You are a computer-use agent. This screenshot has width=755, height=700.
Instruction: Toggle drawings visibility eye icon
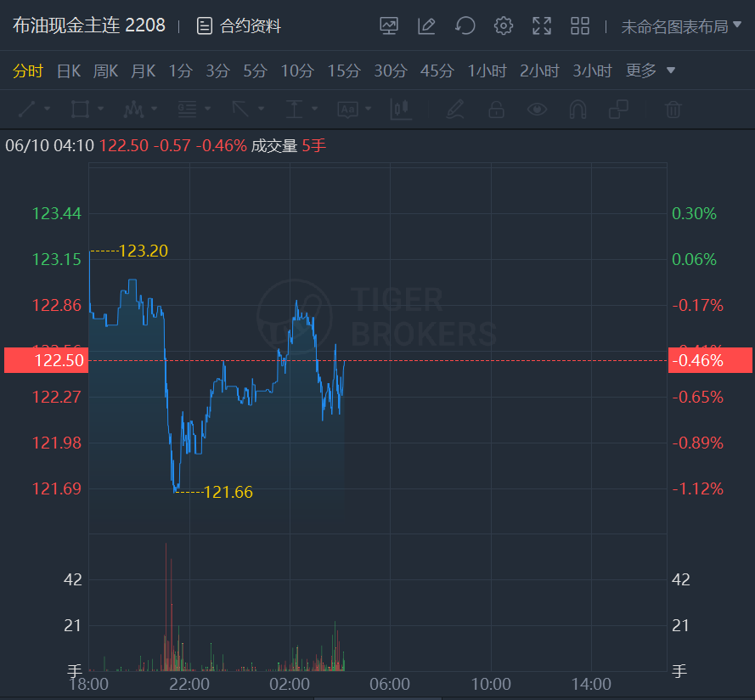(x=537, y=109)
